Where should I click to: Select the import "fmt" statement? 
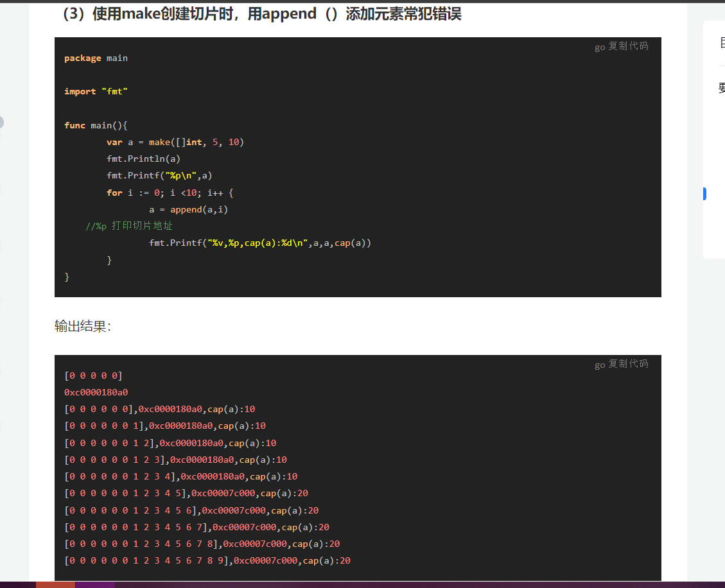point(96,91)
